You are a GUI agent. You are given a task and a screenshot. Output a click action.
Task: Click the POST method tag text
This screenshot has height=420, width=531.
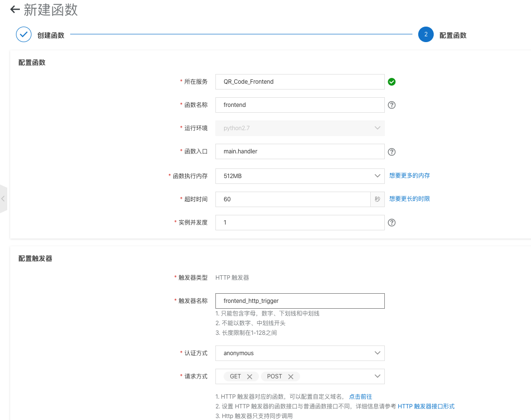274,376
